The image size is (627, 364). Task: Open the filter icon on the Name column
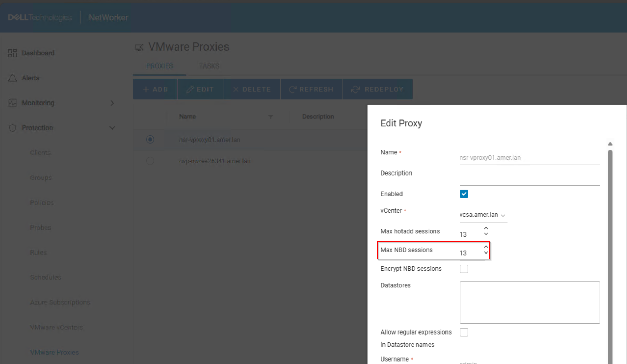coord(271,117)
